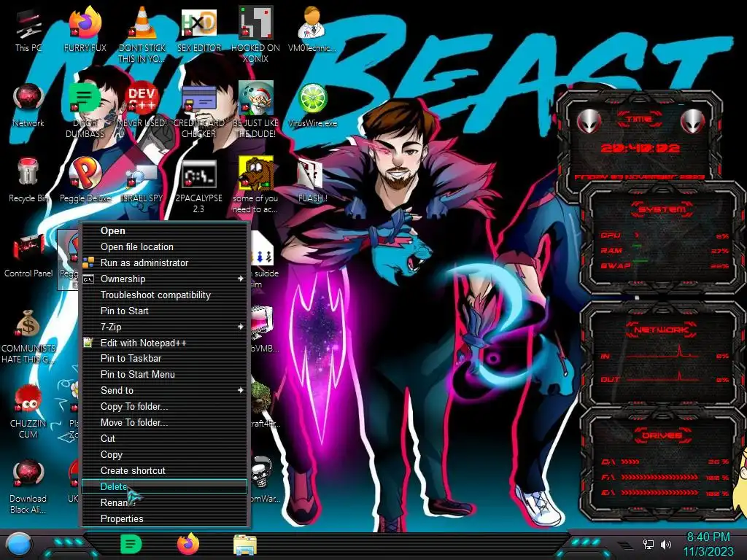
Task: Choose Properties in the context menu
Action: click(164, 518)
